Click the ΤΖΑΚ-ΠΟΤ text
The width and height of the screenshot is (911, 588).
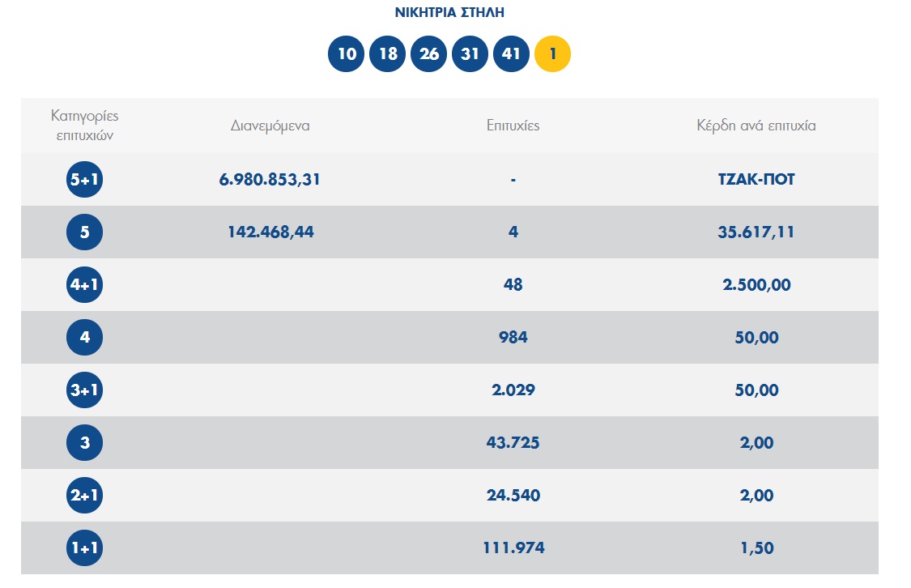(756, 180)
